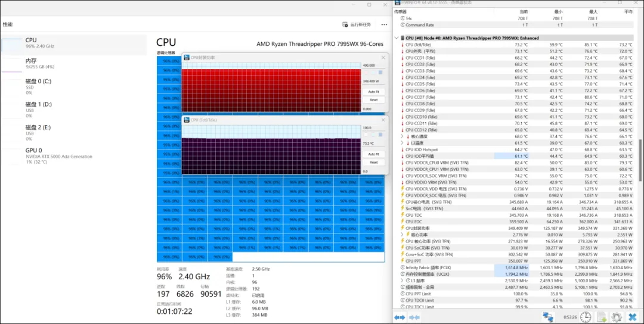Screen dimensions: 644x324
Task: Select the CPU CCD11 (Tdie) row
Action: [x=515, y=123]
